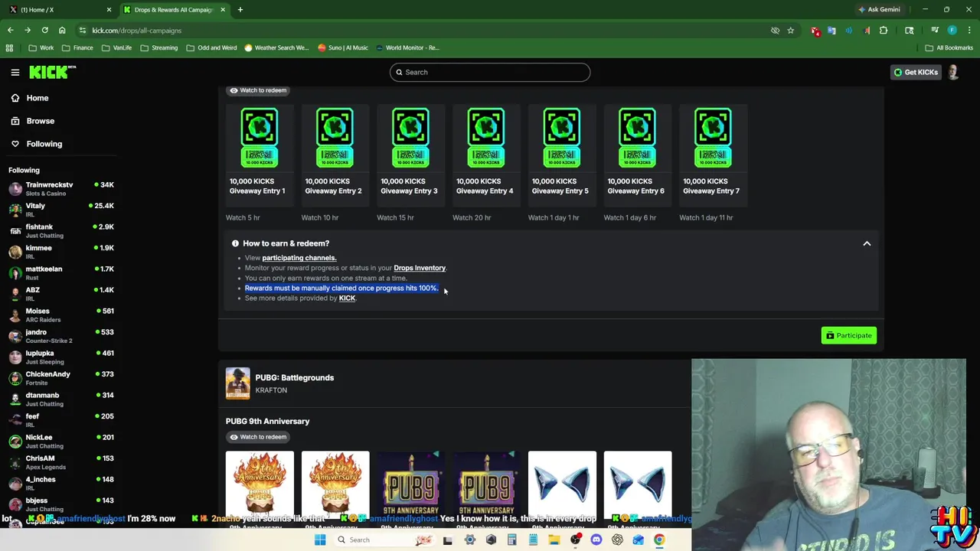980x551 pixels.
Task: Go to Home in the sidebar
Action: pyautogui.click(x=37, y=98)
